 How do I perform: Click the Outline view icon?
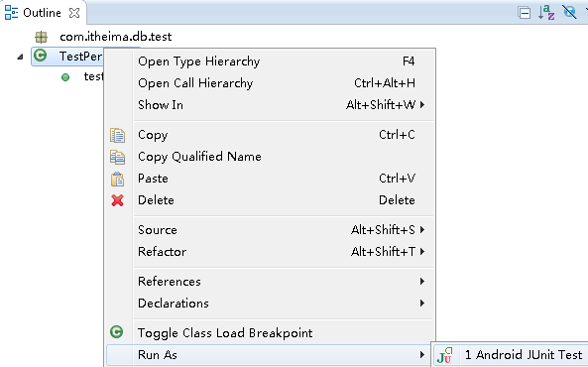click(11, 12)
